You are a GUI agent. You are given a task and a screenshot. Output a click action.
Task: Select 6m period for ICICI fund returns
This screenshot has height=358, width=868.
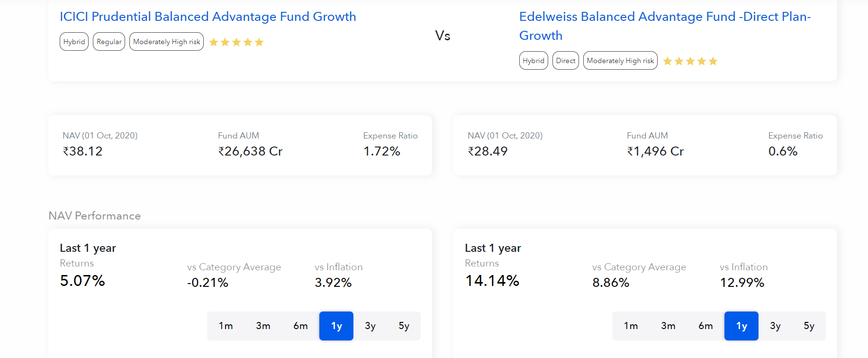pyautogui.click(x=300, y=326)
